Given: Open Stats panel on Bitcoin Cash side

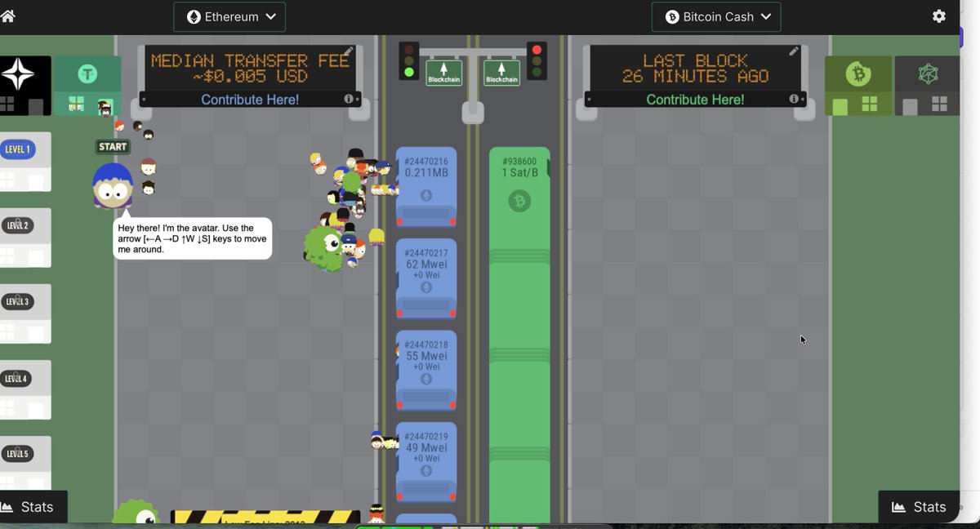Looking at the screenshot, I should pyautogui.click(x=919, y=507).
